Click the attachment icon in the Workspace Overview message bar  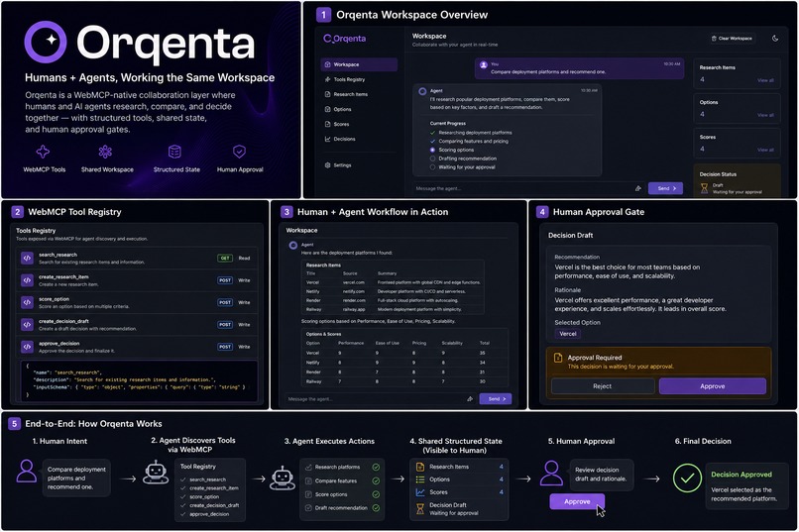[x=638, y=188]
